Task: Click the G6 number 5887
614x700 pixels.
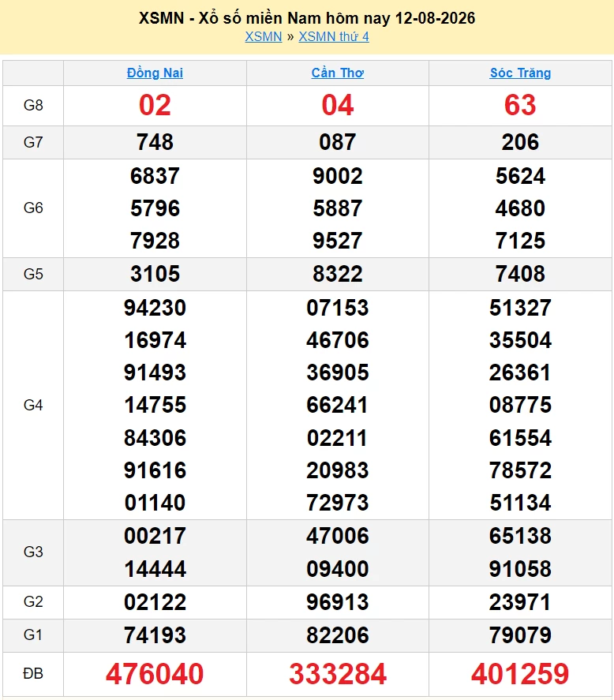Action: click(x=338, y=208)
